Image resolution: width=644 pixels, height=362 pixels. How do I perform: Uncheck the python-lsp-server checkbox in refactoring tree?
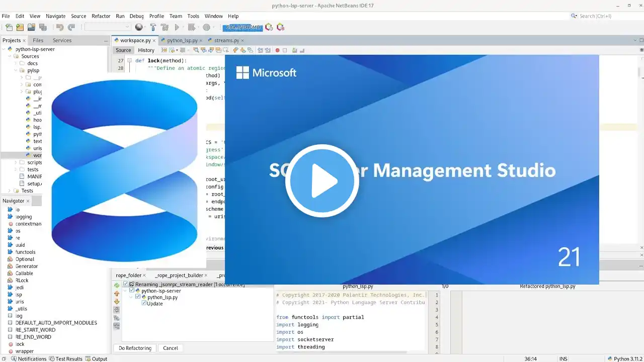click(x=132, y=291)
